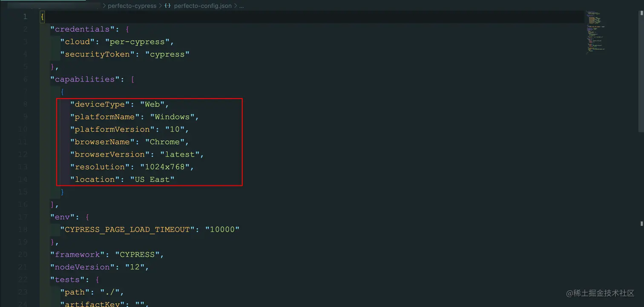Click the "browserVersion" key
The height and width of the screenshot is (307, 644).
tap(110, 154)
